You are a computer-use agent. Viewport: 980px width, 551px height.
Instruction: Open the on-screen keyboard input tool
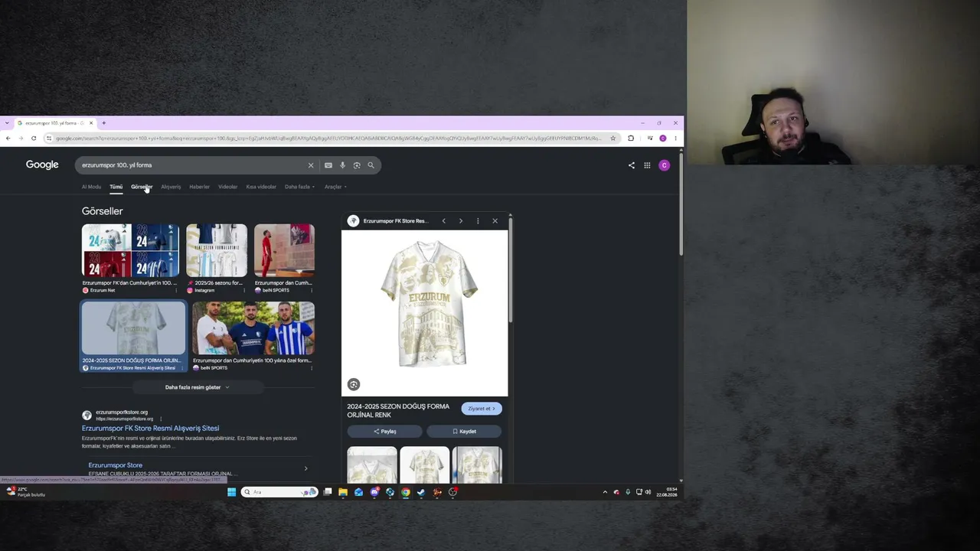tap(328, 165)
